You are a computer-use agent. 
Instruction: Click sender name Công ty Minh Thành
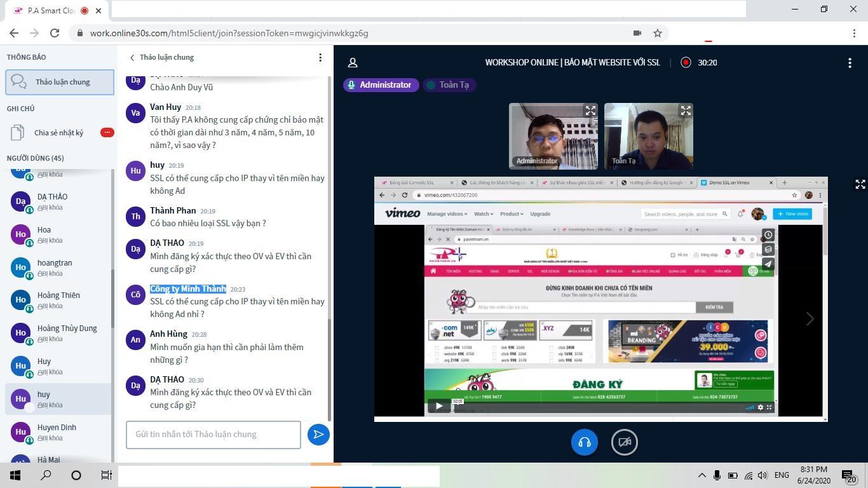pyautogui.click(x=188, y=288)
